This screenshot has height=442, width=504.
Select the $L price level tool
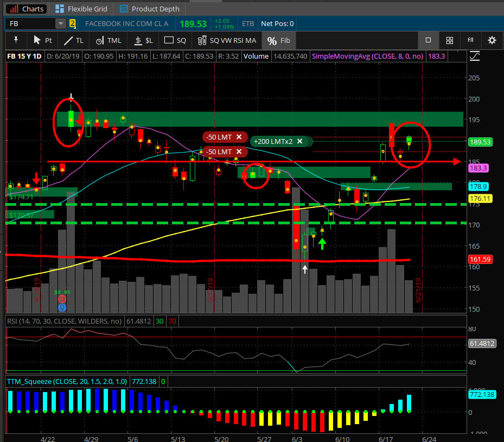pyautogui.click(x=143, y=40)
